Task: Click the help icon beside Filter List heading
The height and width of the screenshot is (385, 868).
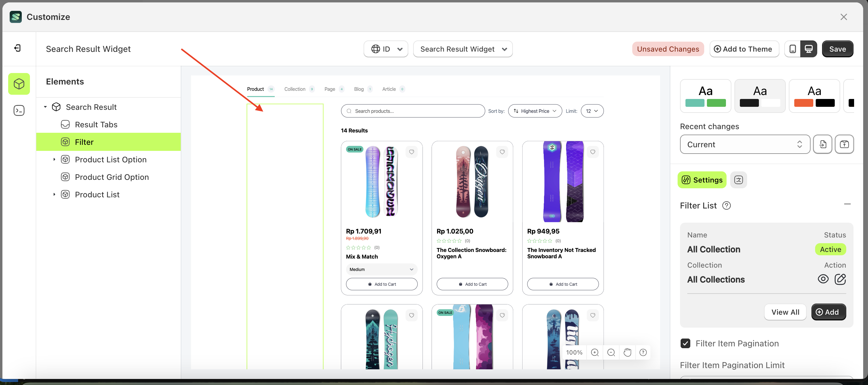Action: 727,205
